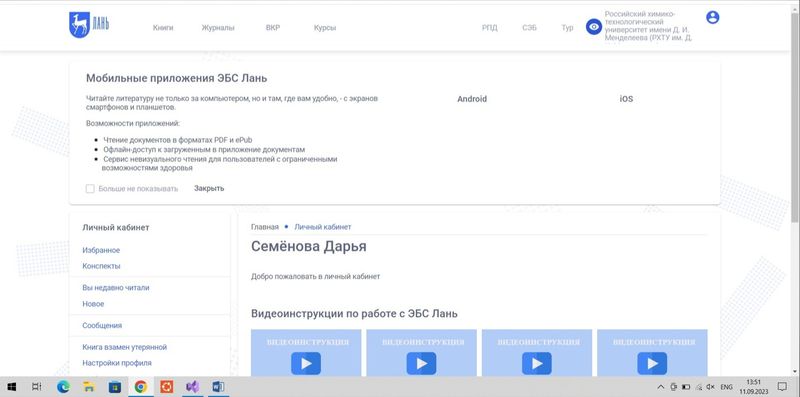Click the Лань deer logo
The image size is (800, 397).
click(89, 25)
